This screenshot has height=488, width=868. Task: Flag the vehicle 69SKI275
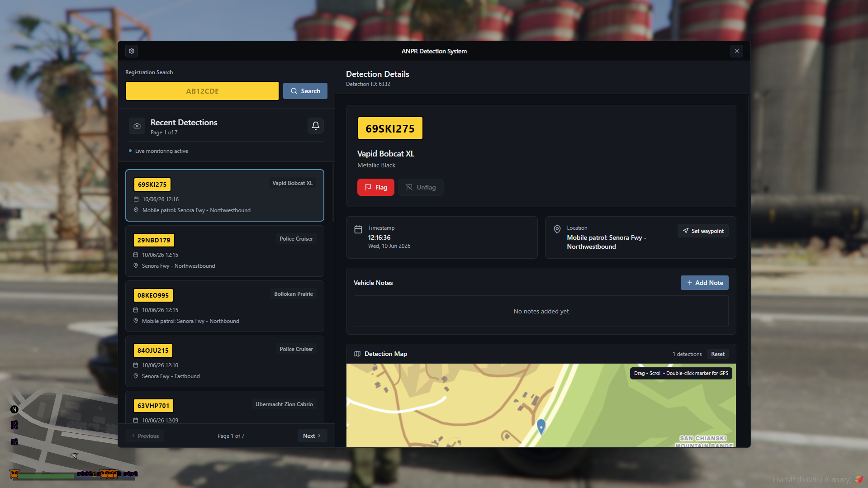pos(376,187)
